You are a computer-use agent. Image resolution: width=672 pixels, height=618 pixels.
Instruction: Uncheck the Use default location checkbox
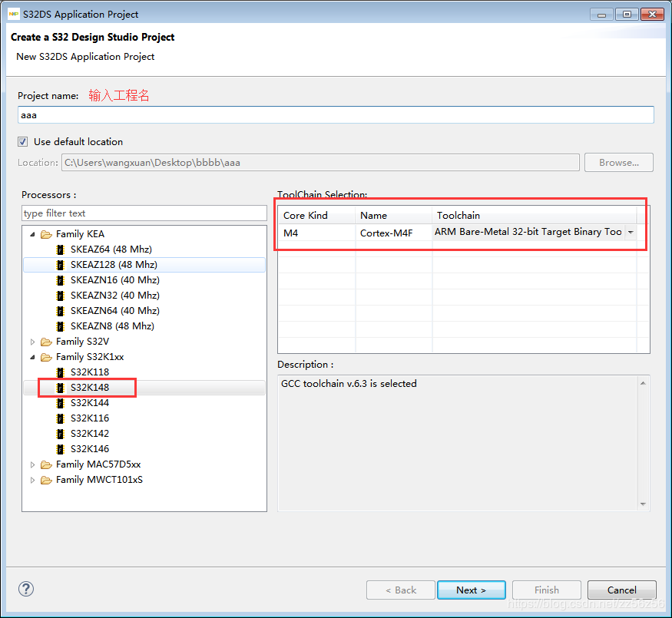(x=22, y=141)
